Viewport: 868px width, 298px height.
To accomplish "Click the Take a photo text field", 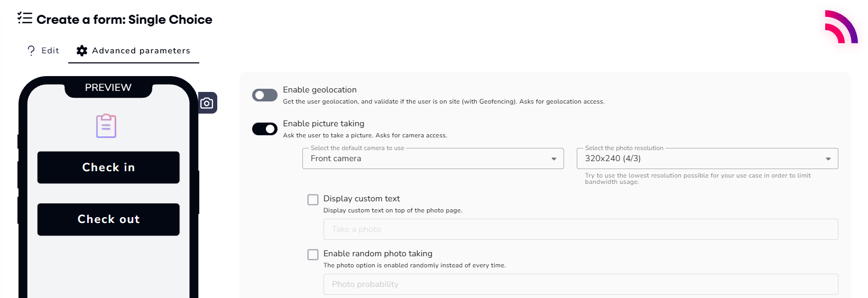I will 580,229.
